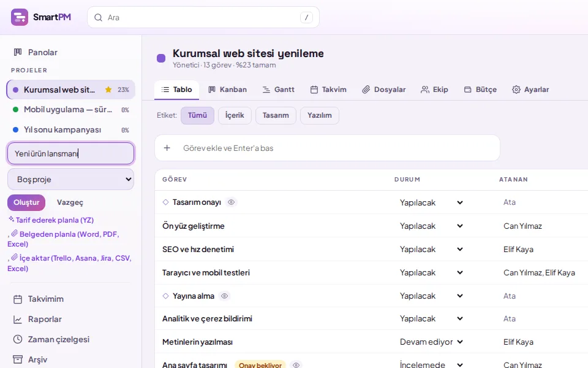Click the yellow star on Kurumsal web sitesi project
This screenshot has height=368, width=588.
pos(108,90)
